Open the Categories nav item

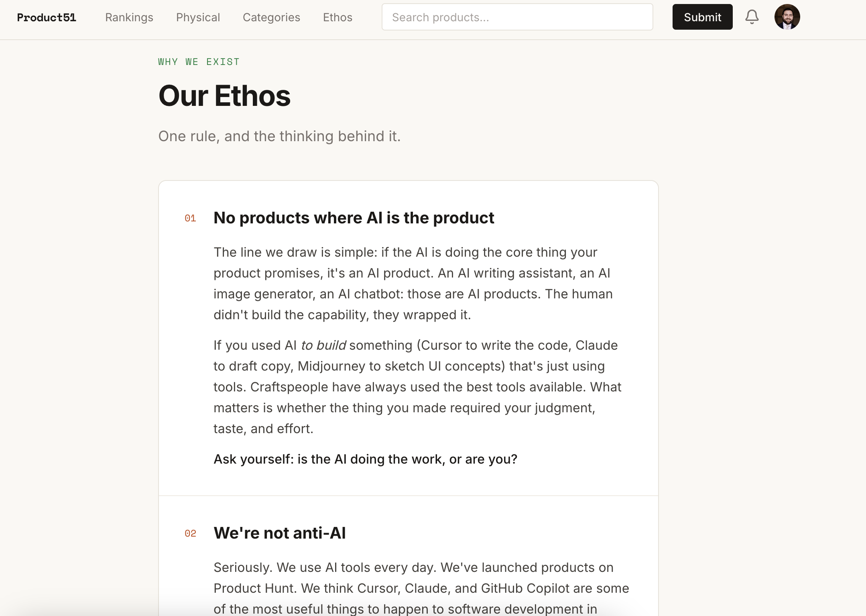pyautogui.click(x=271, y=17)
